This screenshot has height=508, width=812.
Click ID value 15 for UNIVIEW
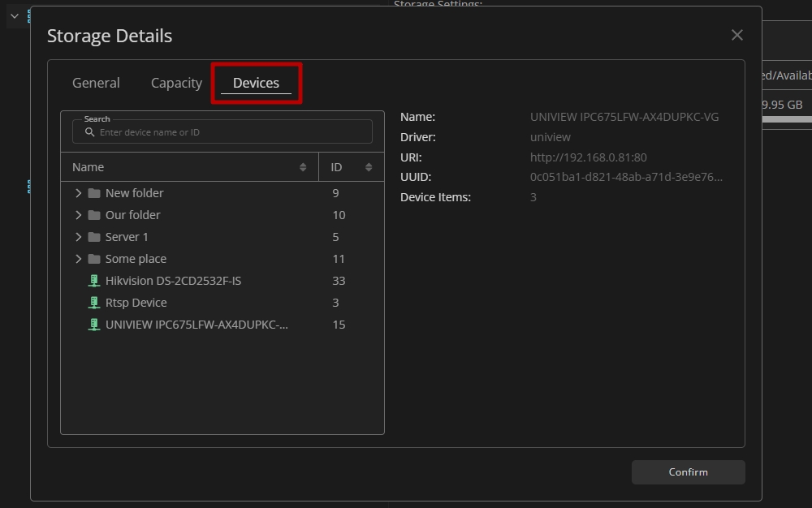click(339, 325)
